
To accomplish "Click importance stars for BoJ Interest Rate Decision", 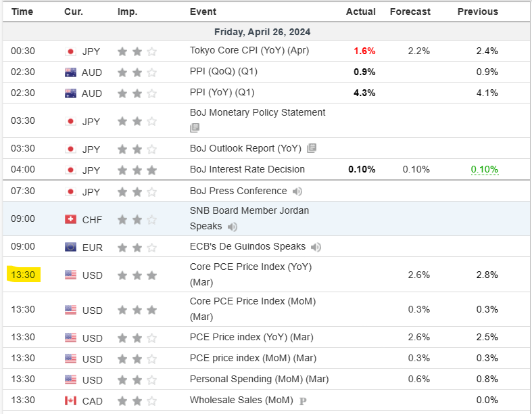I will 137,170.
